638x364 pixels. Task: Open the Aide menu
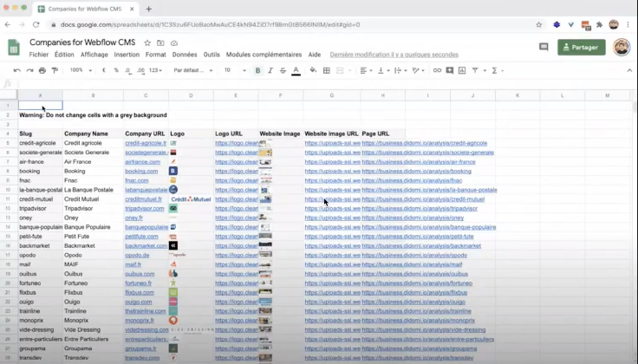(315, 55)
